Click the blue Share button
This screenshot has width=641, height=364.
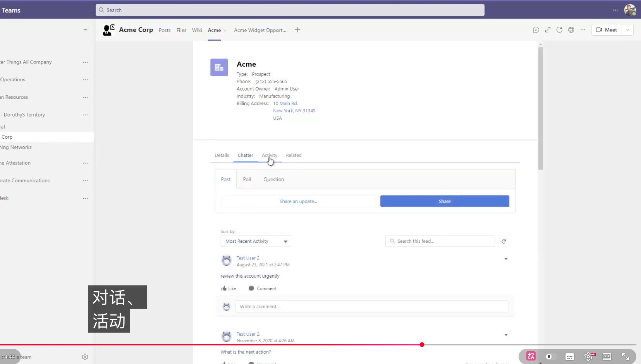click(x=445, y=201)
